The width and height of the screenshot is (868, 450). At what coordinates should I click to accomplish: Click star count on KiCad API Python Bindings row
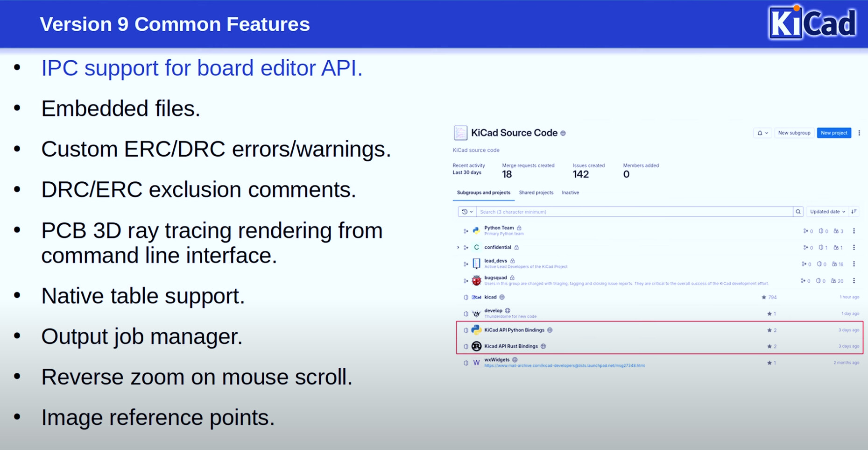click(771, 330)
